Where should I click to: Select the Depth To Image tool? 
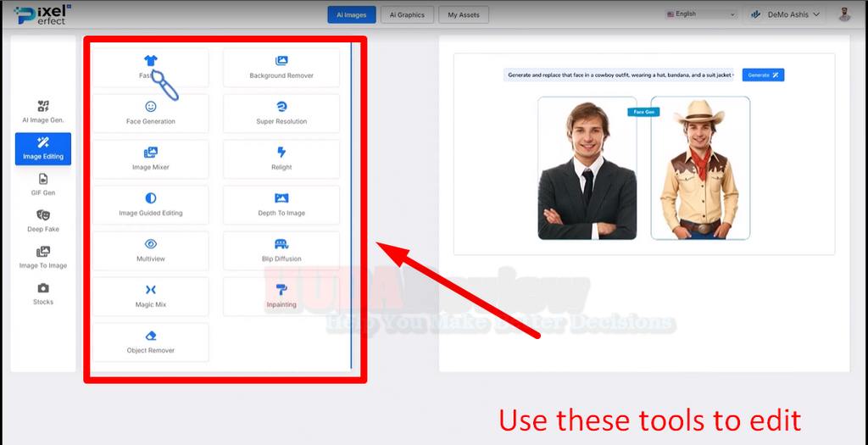coord(281,205)
